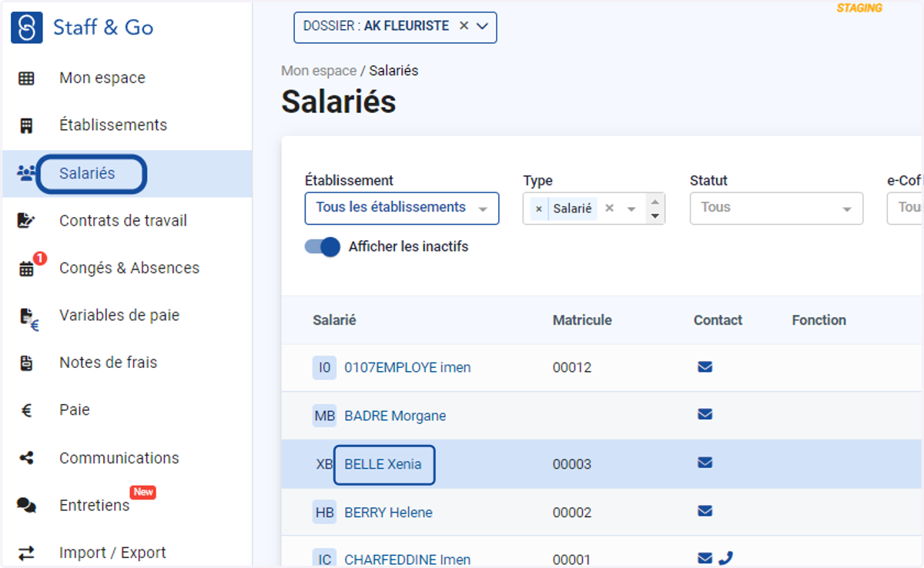Open employee BADRE Morgane
924x568 pixels.
[395, 416]
